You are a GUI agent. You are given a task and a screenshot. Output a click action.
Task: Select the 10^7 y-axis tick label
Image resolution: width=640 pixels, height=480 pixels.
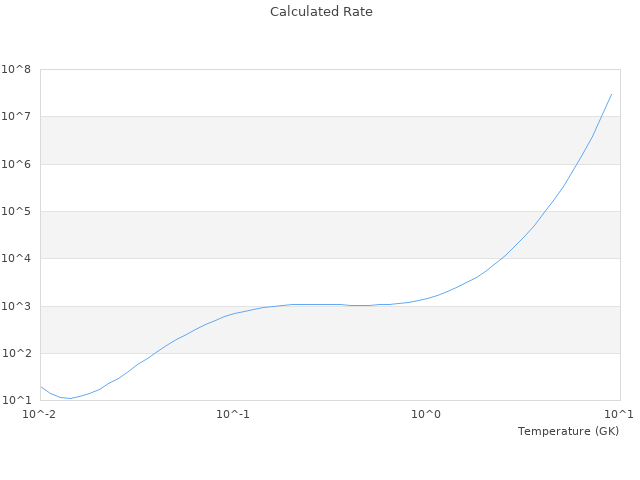16,117
